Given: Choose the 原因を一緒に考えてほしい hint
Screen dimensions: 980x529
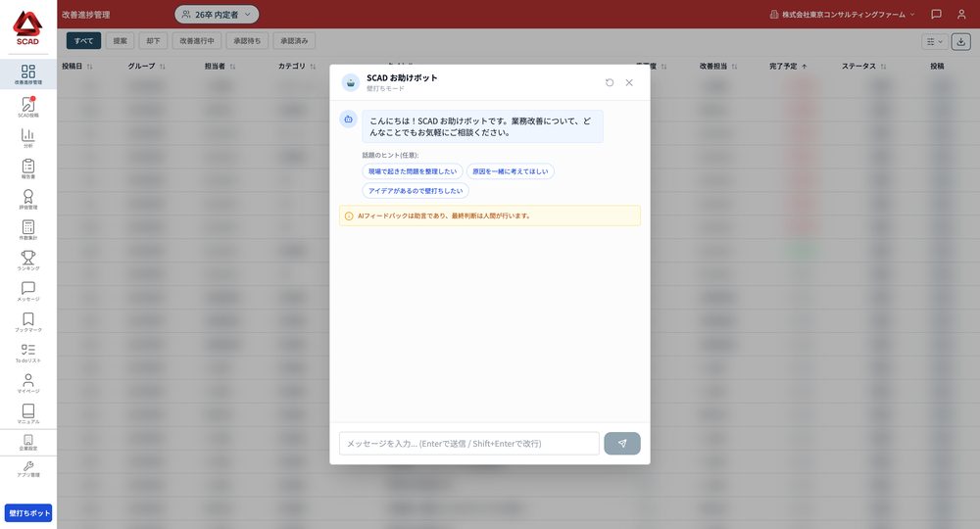Looking at the screenshot, I should point(510,171).
